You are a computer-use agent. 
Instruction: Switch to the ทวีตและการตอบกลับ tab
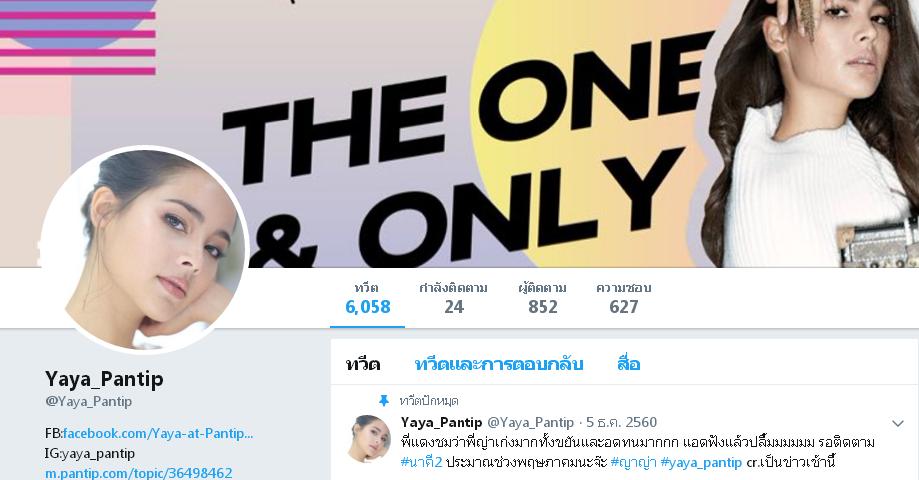coord(499,364)
